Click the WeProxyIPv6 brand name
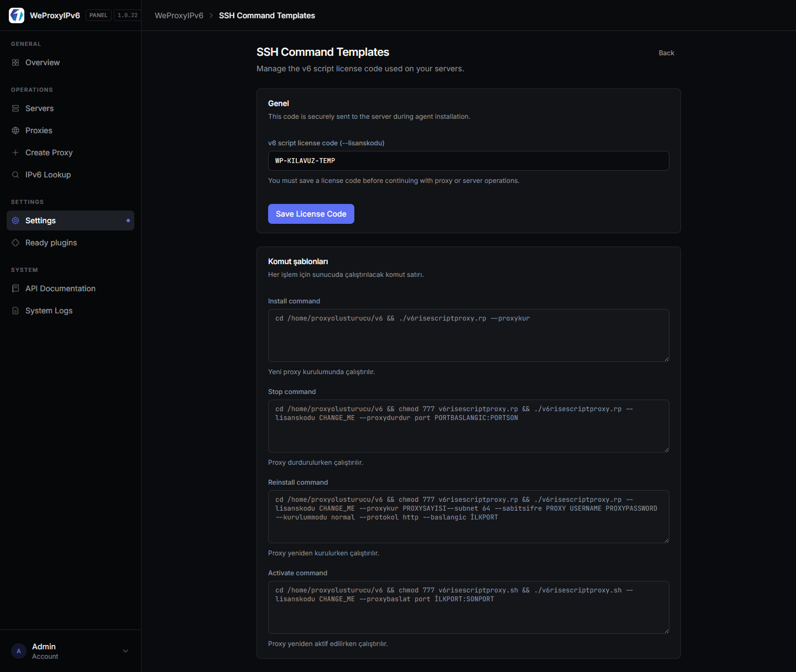 (x=55, y=15)
